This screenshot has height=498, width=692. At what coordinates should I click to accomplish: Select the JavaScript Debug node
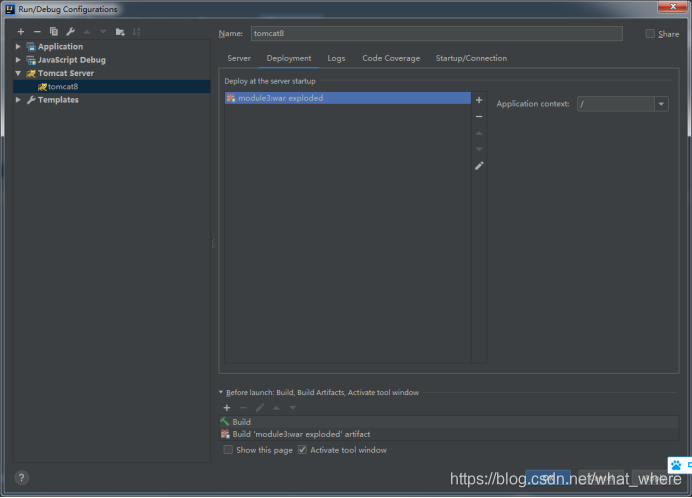pos(71,60)
